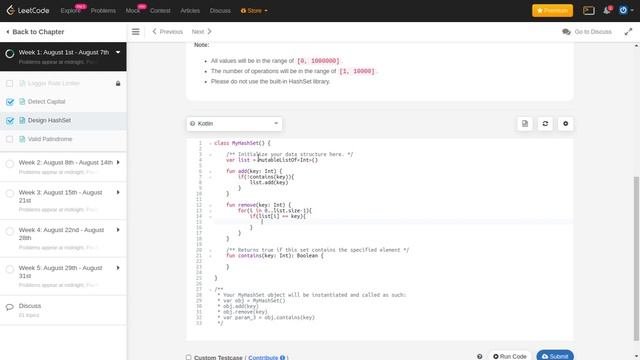This screenshot has height=360, width=640.
Task: Select Week 2 progress circle
Action: pyautogui.click(x=10, y=164)
